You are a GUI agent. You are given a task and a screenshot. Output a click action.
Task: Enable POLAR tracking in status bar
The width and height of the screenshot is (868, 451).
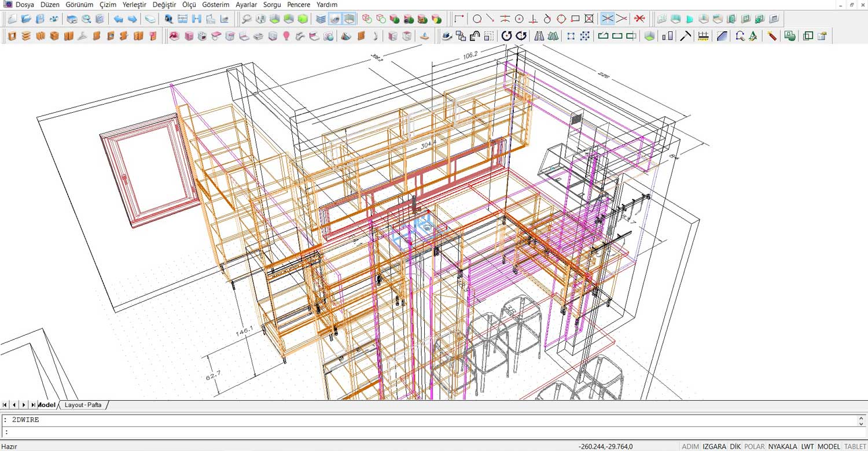[x=754, y=446]
